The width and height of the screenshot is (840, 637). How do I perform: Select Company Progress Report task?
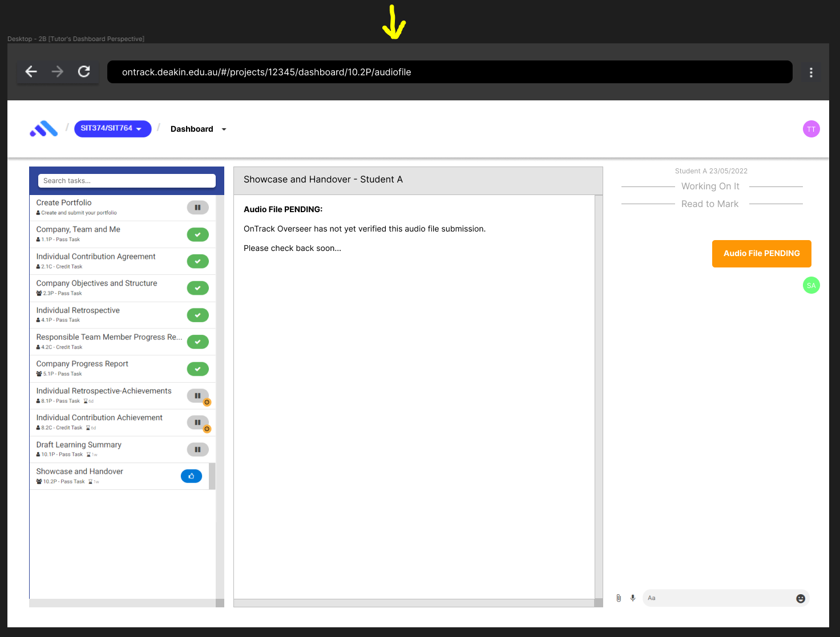coord(82,364)
